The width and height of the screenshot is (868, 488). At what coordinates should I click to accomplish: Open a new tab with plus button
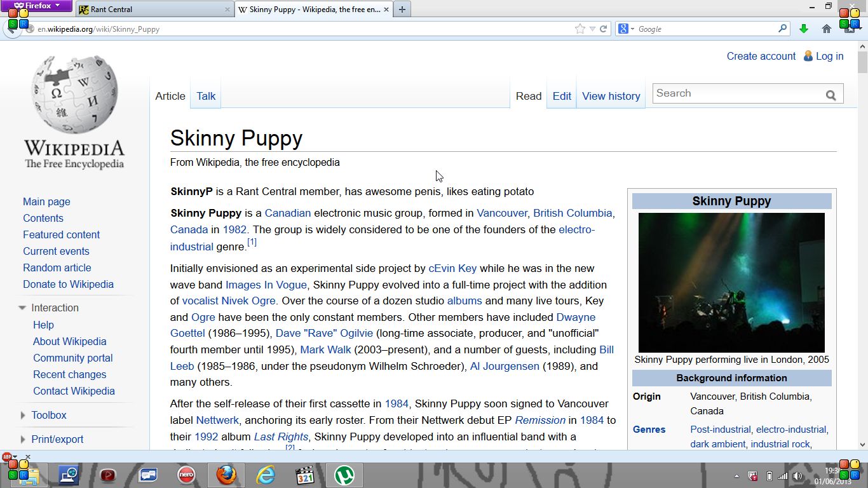tap(402, 10)
